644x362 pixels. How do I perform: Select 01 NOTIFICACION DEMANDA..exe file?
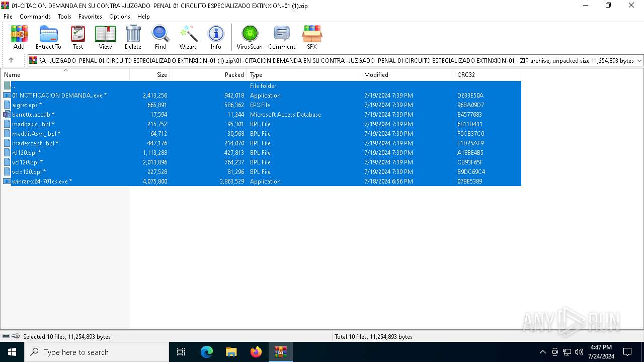point(261,96)
